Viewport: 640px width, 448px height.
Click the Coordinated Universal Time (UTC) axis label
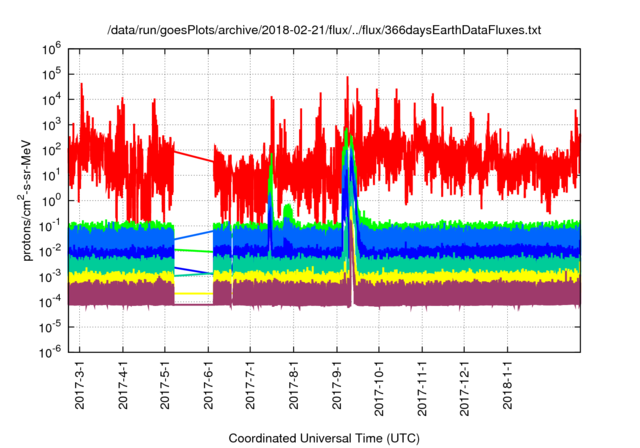[x=323, y=438]
